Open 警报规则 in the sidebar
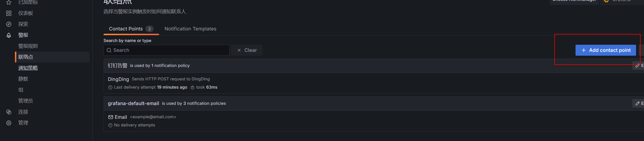 pos(28,46)
